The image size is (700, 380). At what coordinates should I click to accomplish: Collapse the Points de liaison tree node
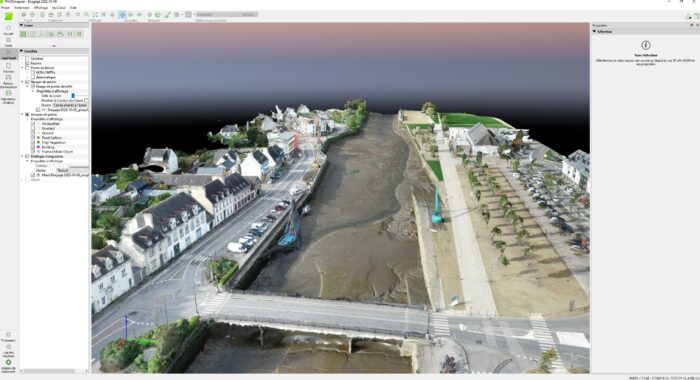coord(22,68)
